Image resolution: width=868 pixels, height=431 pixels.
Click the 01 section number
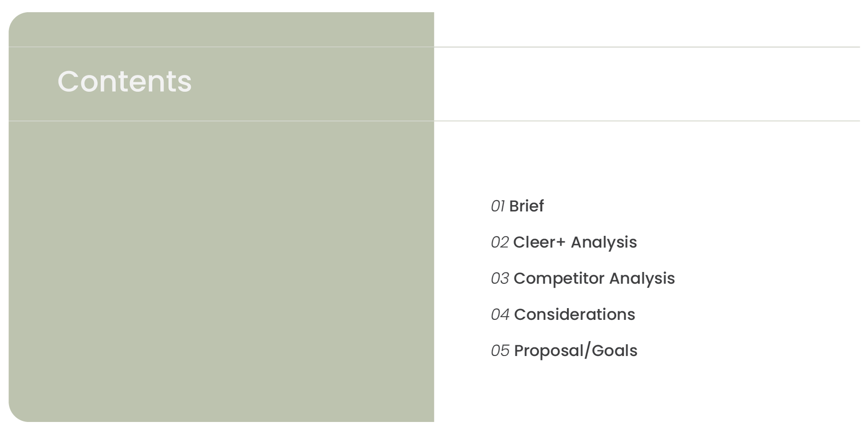tap(497, 206)
